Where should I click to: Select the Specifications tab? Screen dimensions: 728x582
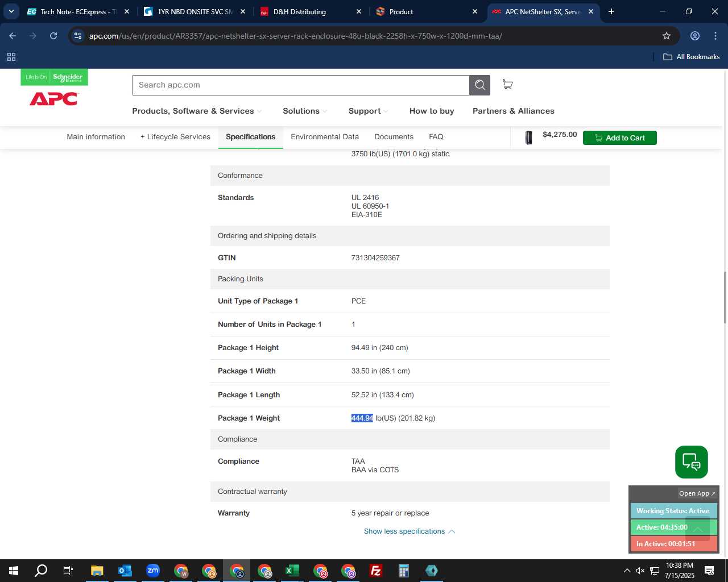pyautogui.click(x=250, y=137)
